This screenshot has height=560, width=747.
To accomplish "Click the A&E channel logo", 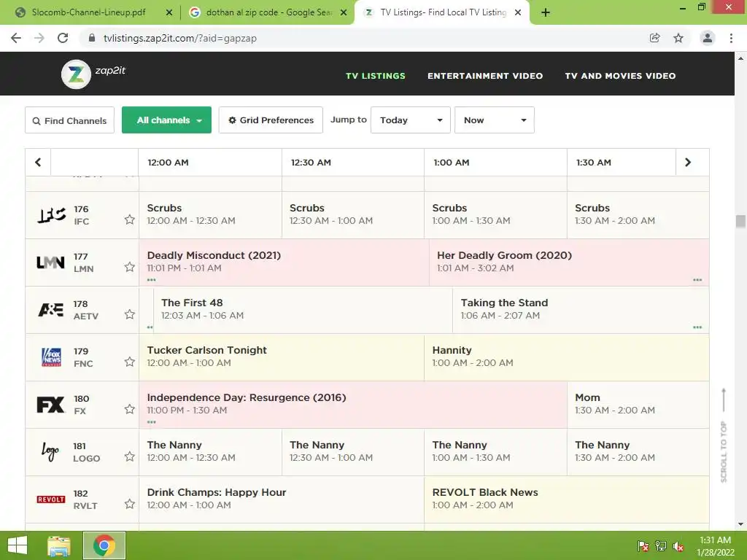I will tap(50, 310).
